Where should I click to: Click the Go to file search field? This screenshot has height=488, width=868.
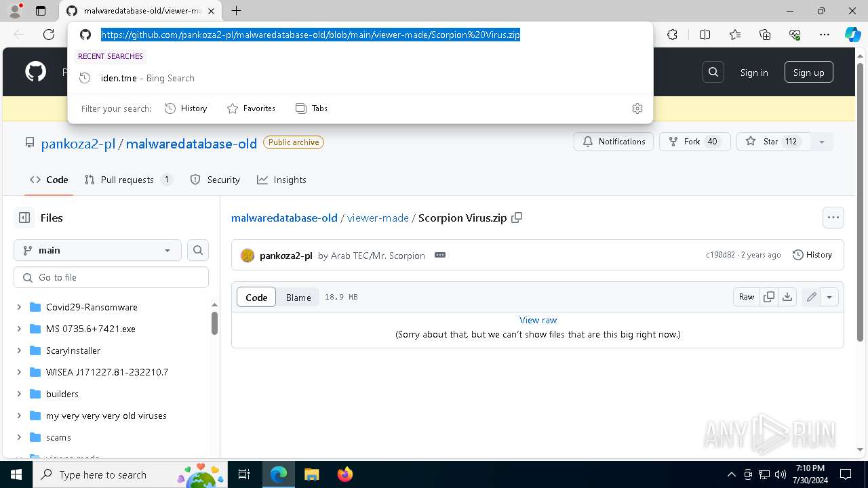click(111, 277)
